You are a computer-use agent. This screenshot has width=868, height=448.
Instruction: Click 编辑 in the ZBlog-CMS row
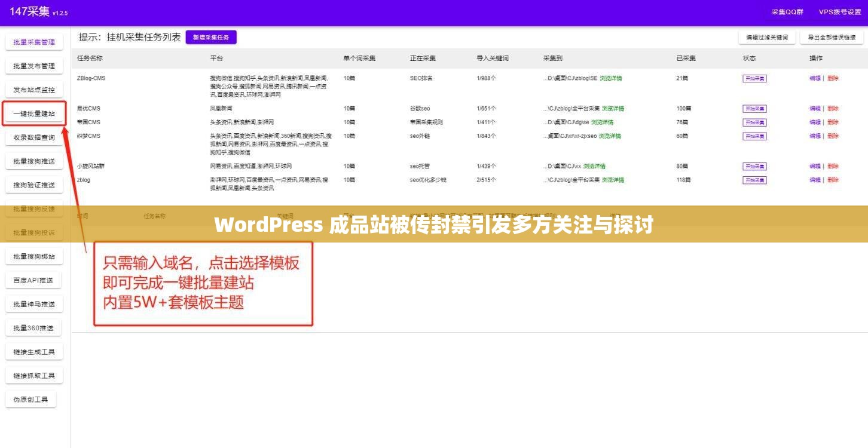point(815,78)
